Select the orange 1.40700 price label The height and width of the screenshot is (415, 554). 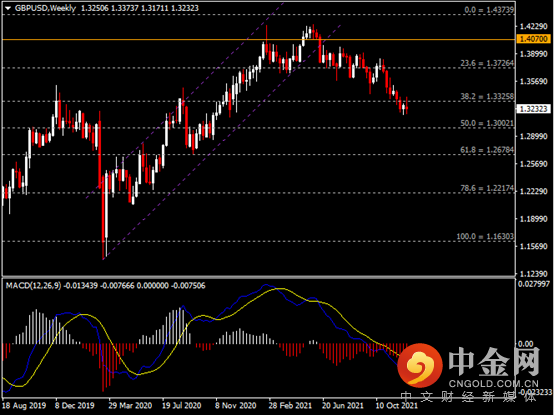click(534, 39)
